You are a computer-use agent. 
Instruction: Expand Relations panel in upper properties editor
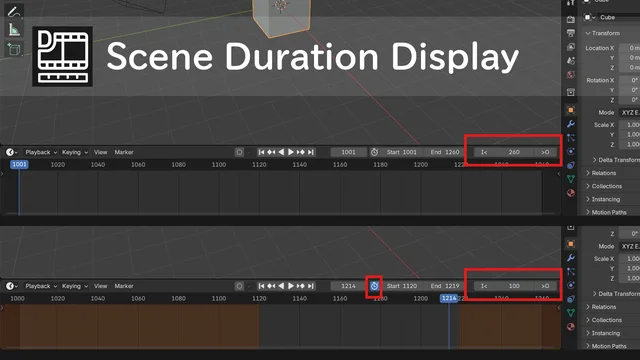pos(601,173)
